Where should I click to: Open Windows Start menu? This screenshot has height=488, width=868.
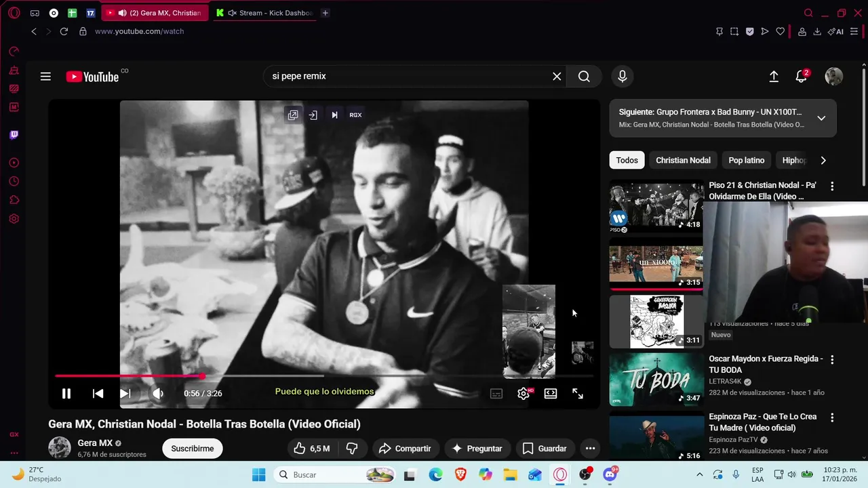[259, 475]
